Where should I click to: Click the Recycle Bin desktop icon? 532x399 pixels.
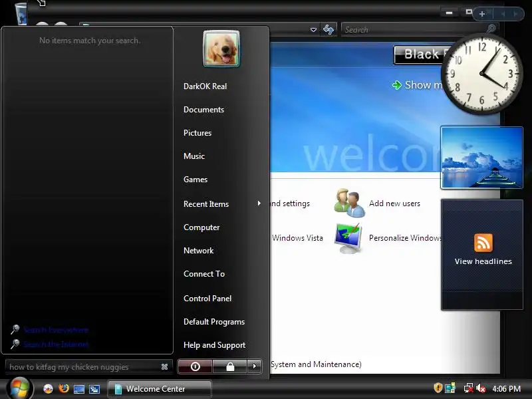coord(21,13)
